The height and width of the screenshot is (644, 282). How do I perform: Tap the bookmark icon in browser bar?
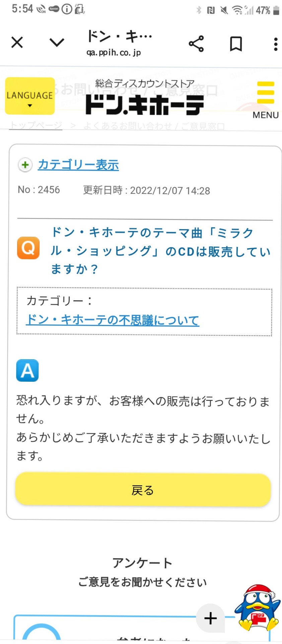[x=235, y=43]
